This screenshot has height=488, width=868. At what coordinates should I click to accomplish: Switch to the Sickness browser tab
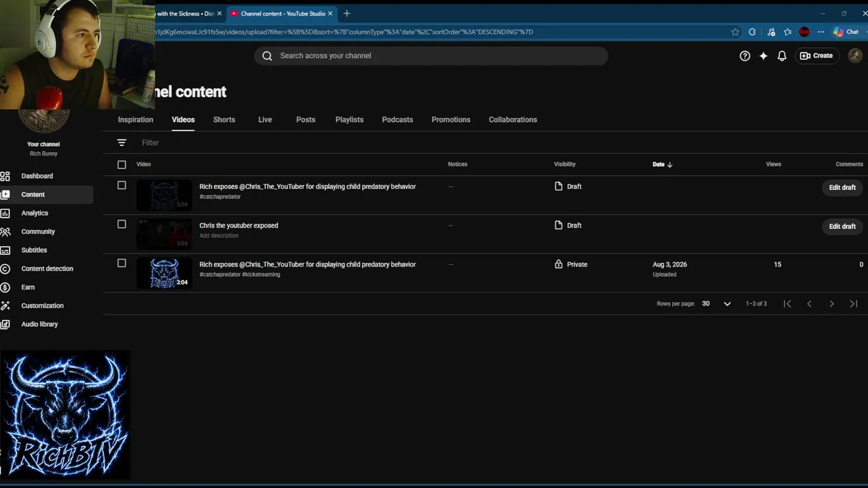coord(185,14)
